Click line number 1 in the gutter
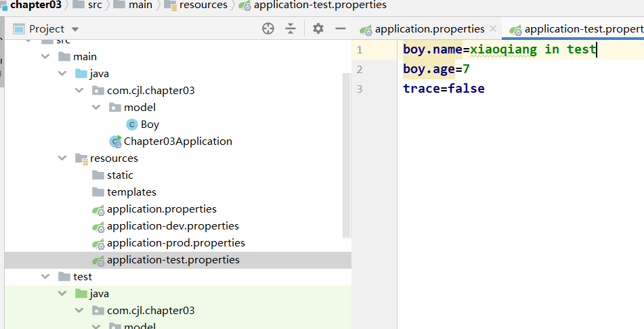The image size is (644, 329). click(360, 49)
